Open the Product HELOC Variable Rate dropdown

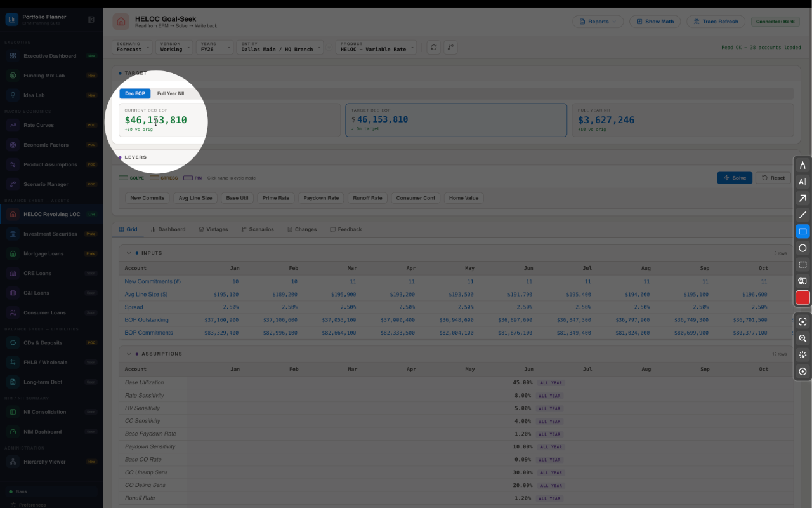(377, 47)
